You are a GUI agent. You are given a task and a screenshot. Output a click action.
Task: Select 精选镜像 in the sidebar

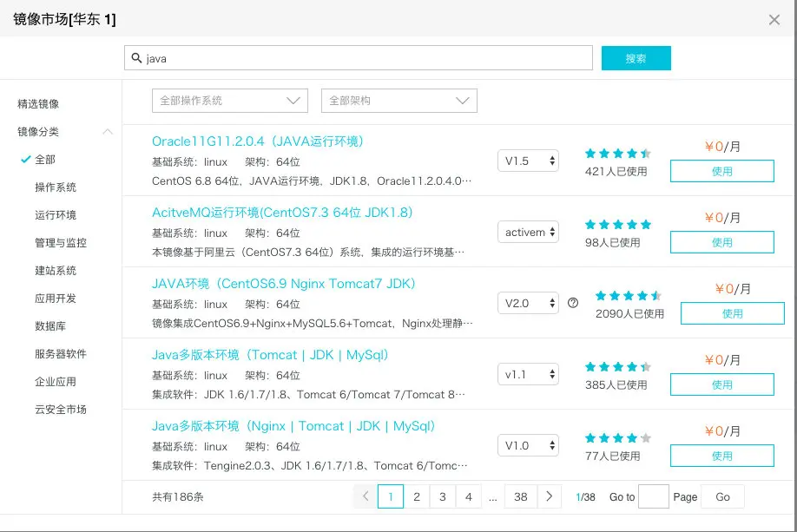[38, 104]
